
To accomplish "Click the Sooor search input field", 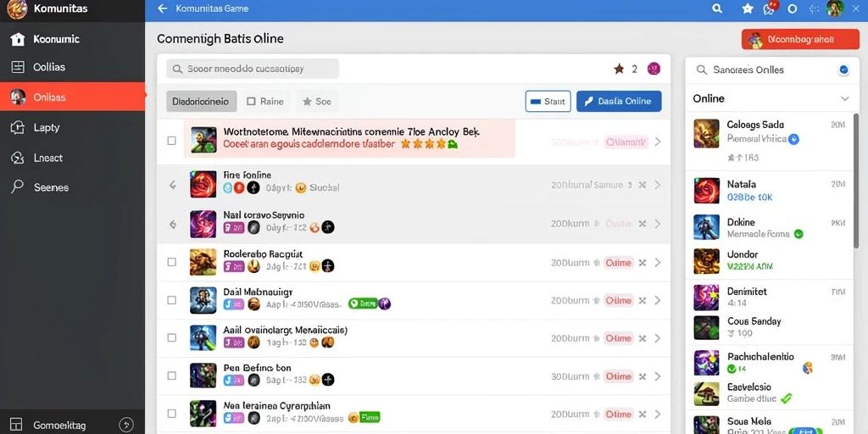I will point(253,69).
